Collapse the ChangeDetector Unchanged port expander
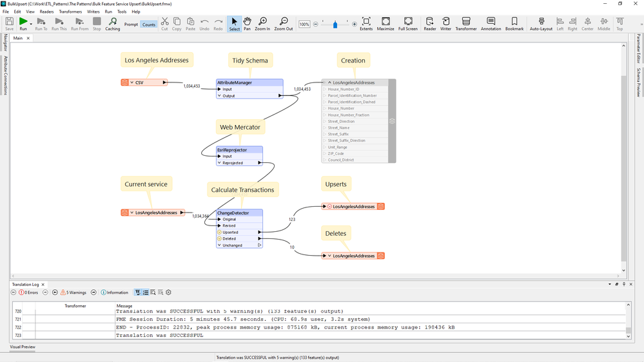Screen dimensions: 644x362 point(220,245)
